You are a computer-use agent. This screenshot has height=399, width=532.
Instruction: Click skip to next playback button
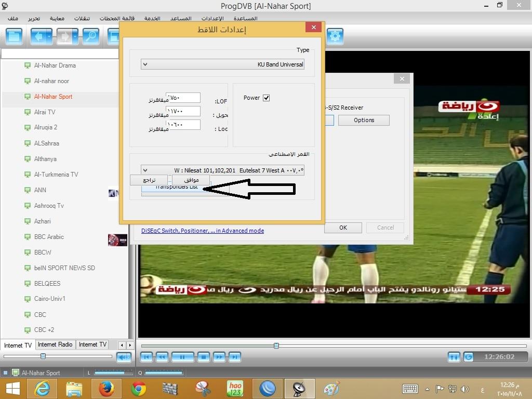(235, 357)
